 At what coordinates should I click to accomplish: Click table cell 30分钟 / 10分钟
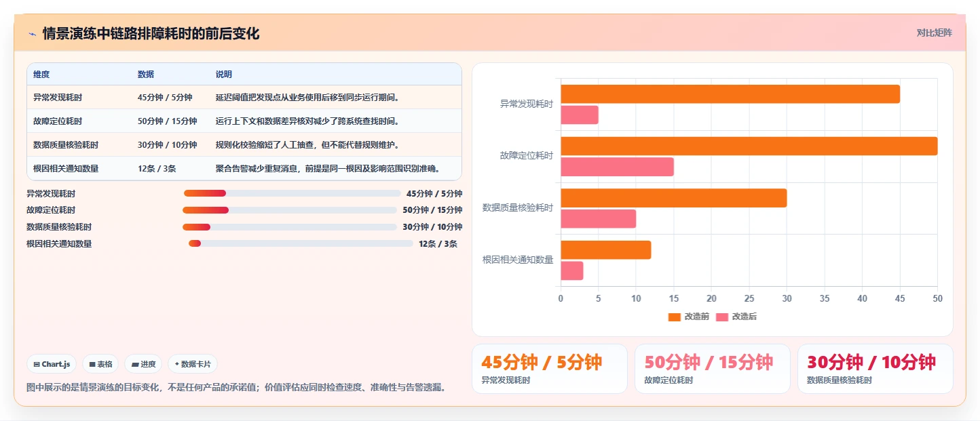coord(167,144)
